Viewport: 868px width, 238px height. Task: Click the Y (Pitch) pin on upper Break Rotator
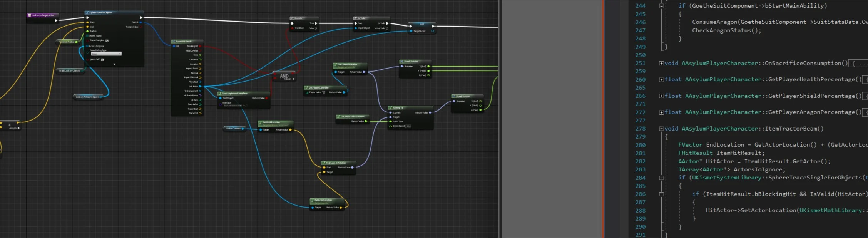click(428, 71)
